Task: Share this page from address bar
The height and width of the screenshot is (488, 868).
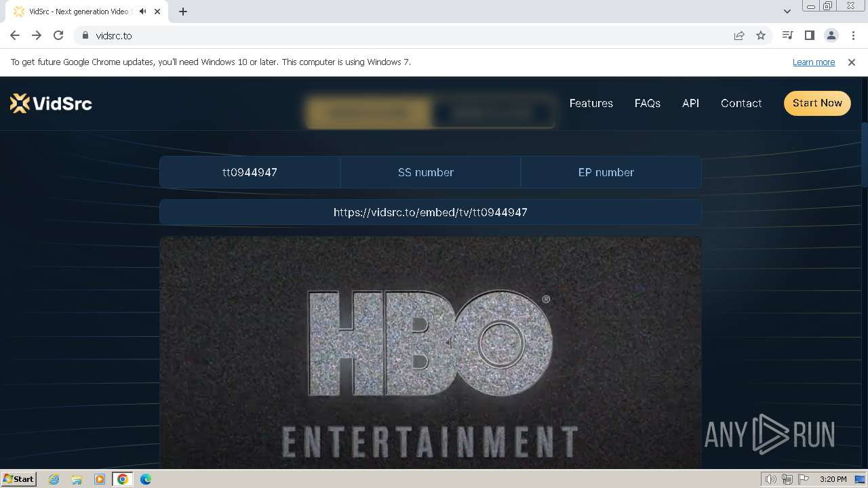Action: [x=739, y=35]
